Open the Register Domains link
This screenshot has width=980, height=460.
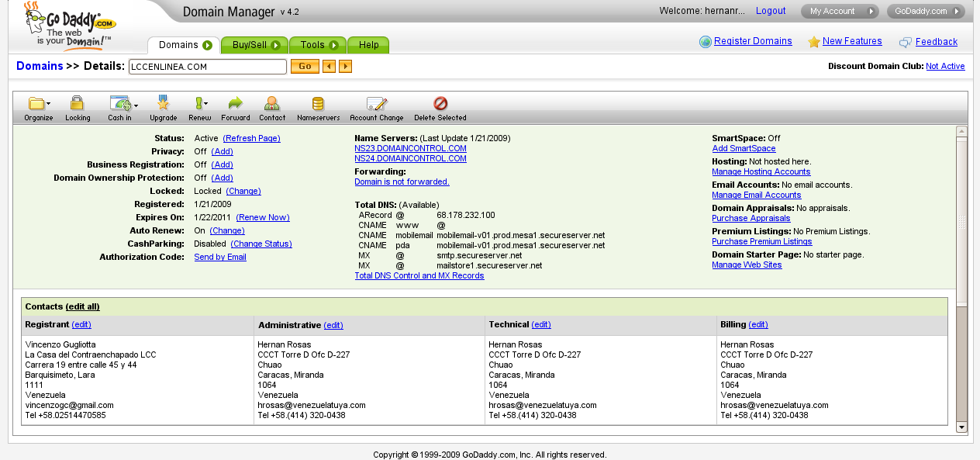(753, 41)
